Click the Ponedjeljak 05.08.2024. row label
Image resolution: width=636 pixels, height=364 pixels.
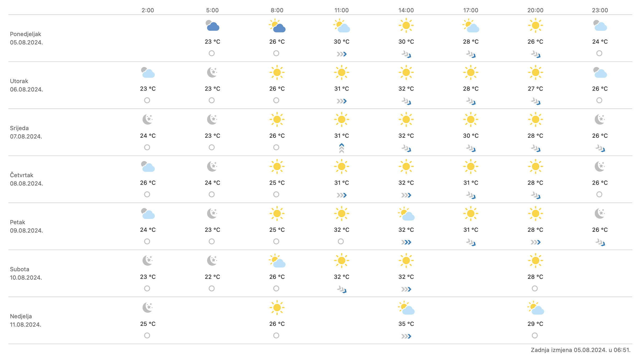(x=26, y=38)
